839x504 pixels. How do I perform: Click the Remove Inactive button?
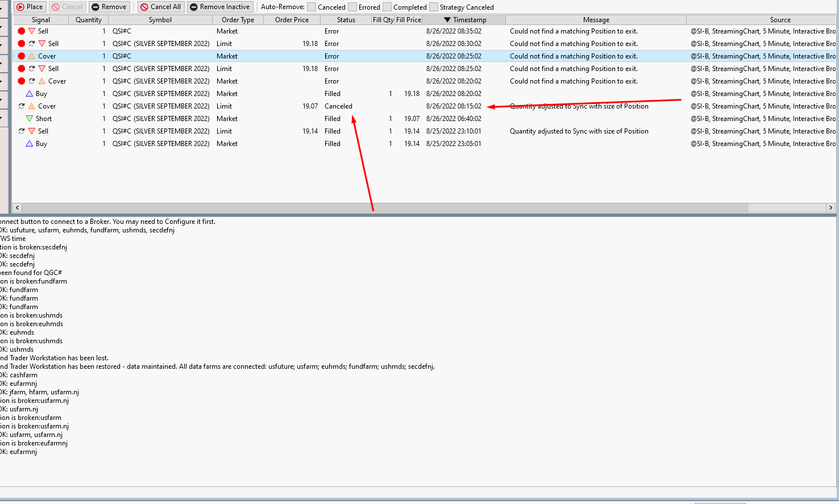click(220, 7)
